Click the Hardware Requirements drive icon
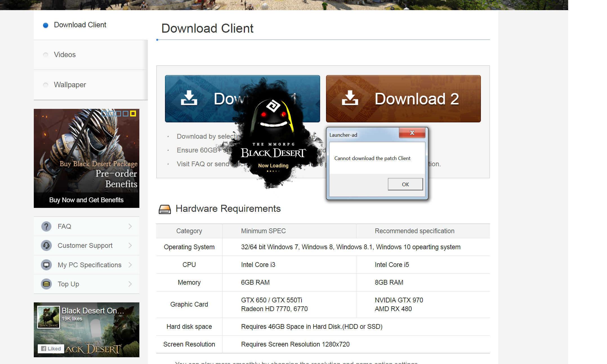The width and height of the screenshot is (607, 364). coord(165,209)
